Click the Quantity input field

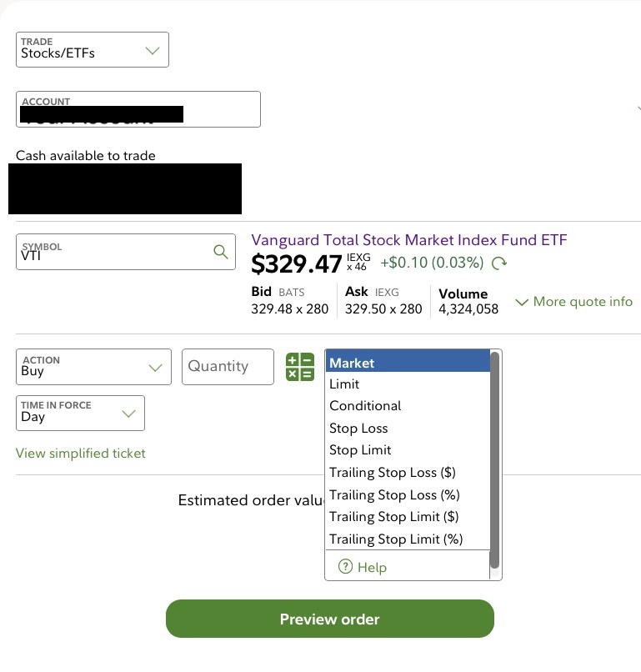point(228,367)
